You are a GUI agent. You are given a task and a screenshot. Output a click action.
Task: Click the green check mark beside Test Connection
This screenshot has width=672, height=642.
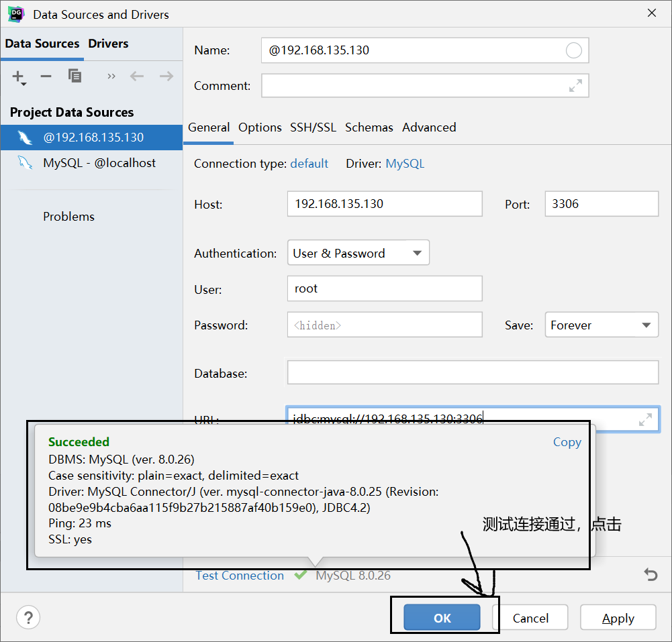[301, 575]
